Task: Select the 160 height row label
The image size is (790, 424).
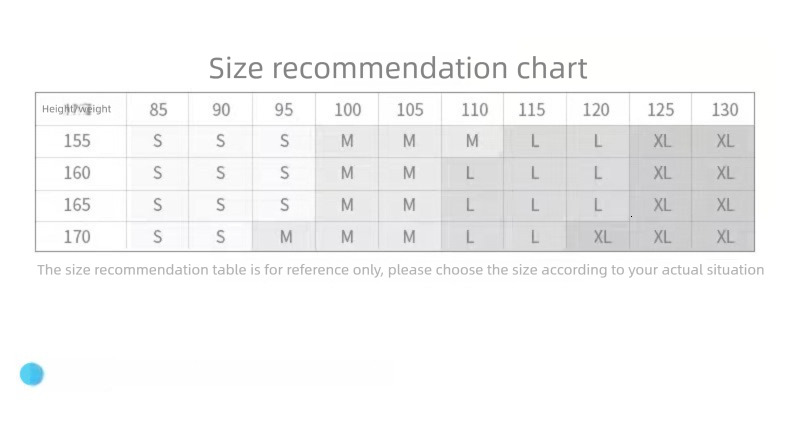Action: 77,173
